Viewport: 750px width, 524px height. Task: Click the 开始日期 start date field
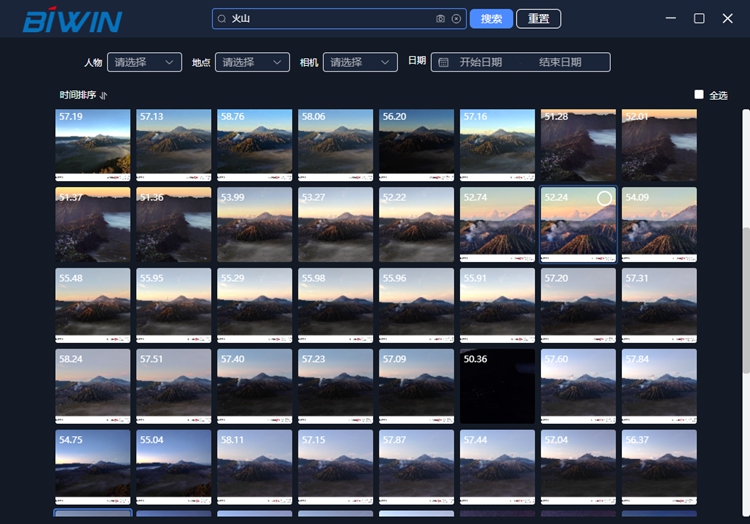tap(481, 62)
